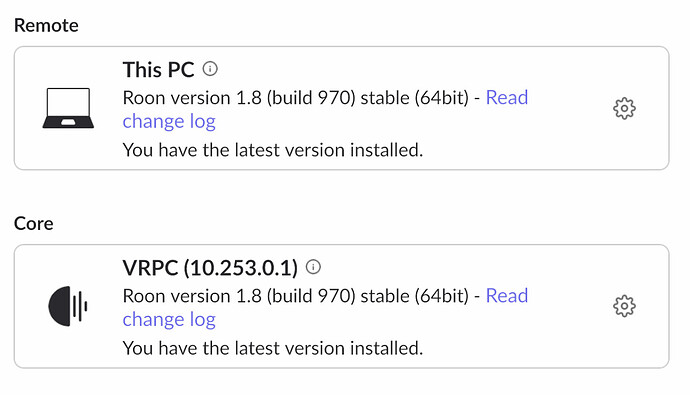Click the word Read in the Core card link
Image resolution: width=690 pixels, height=395 pixels.
pyautogui.click(x=506, y=296)
